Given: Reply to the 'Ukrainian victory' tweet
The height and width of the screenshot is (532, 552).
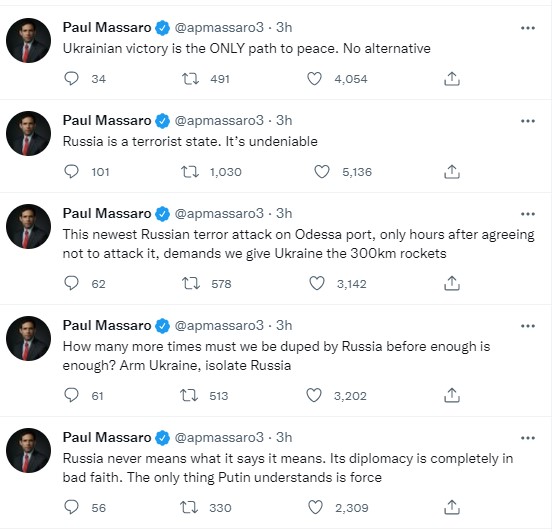Looking at the screenshot, I should (71, 79).
